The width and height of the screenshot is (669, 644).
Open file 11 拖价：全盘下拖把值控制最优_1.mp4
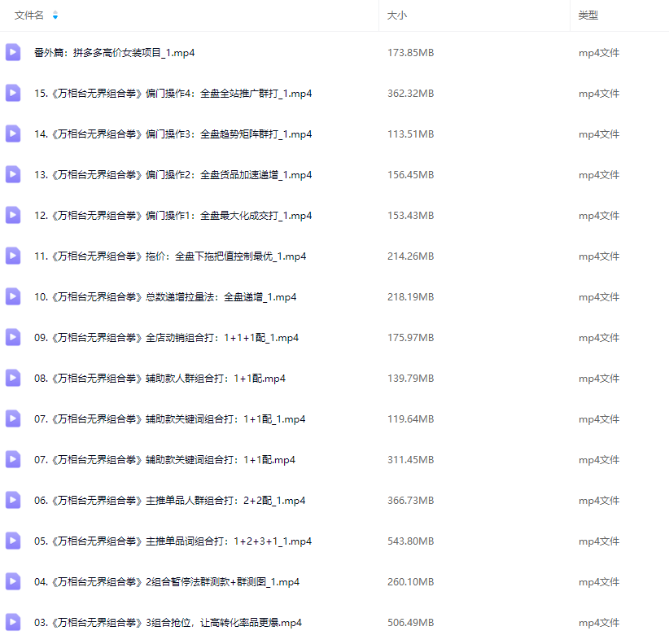[169, 256]
